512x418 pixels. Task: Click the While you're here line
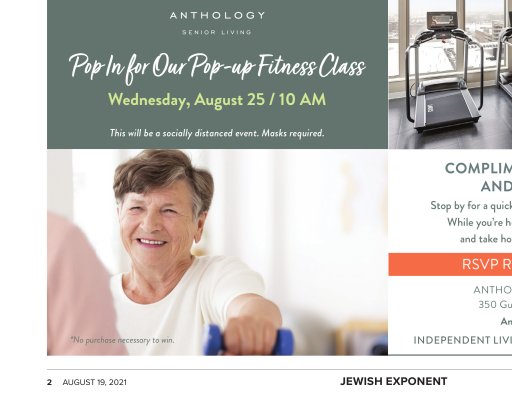pos(479,222)
